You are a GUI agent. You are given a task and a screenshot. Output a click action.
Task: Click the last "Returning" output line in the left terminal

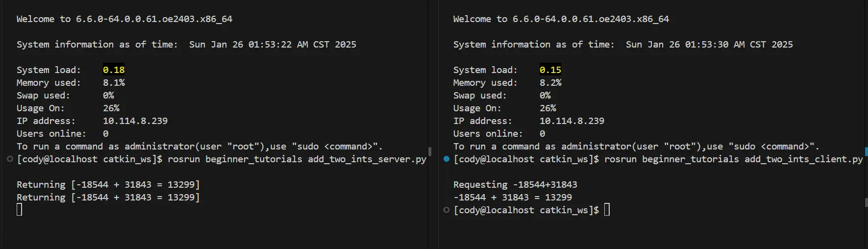(108, 197)
